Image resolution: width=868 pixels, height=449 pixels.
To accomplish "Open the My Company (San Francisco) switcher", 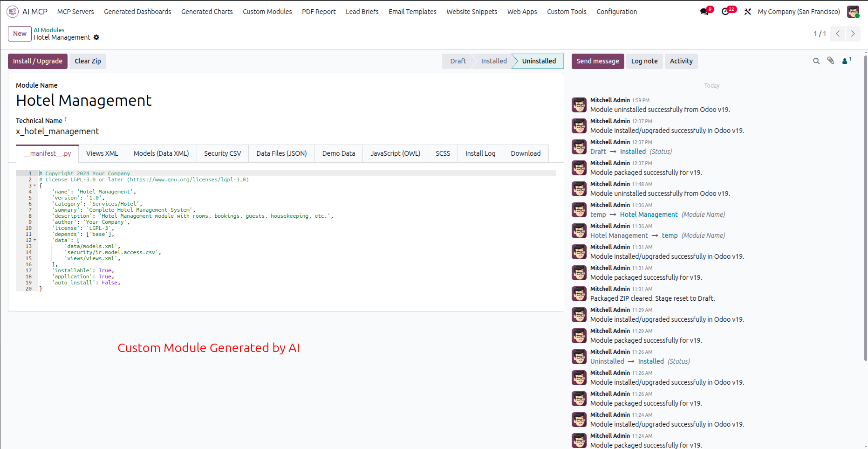I will 799,12.
